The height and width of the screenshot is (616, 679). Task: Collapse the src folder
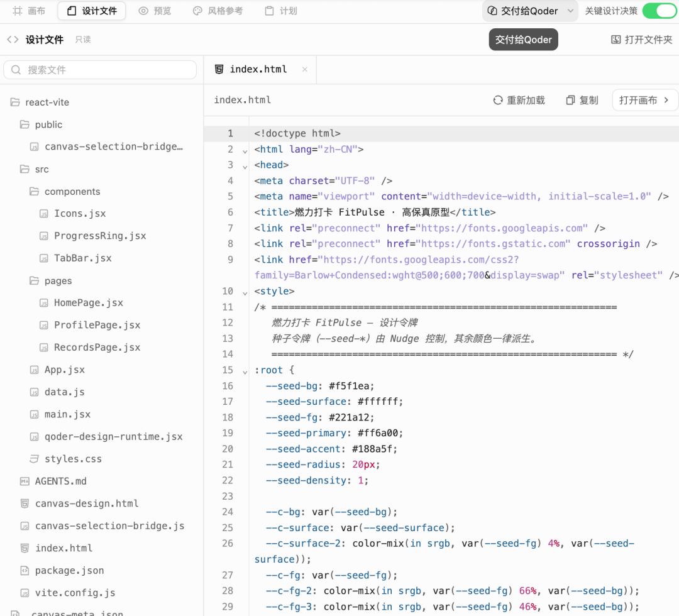click(34, 169)
